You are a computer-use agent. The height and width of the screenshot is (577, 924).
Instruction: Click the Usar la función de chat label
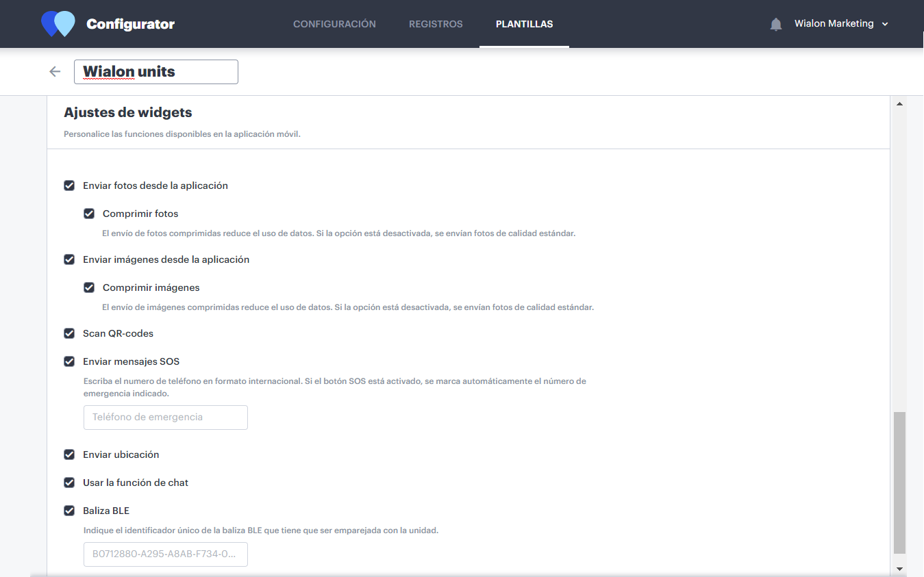[x=136, y=483]
